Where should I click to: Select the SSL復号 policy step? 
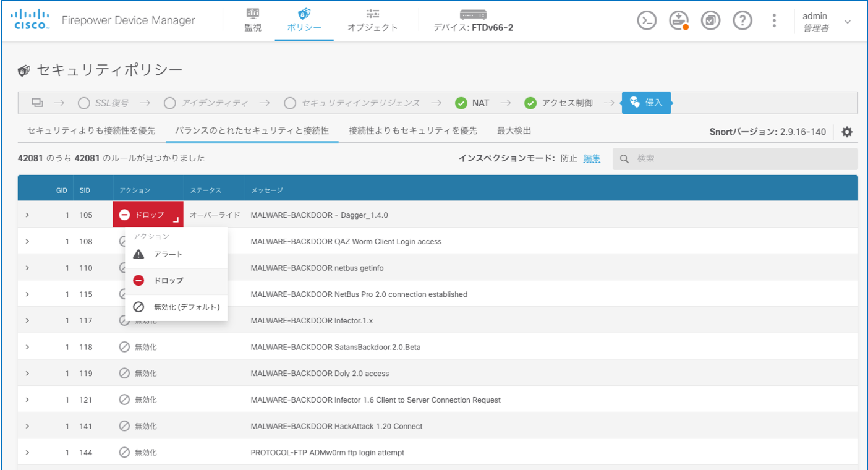coord(104,103)
